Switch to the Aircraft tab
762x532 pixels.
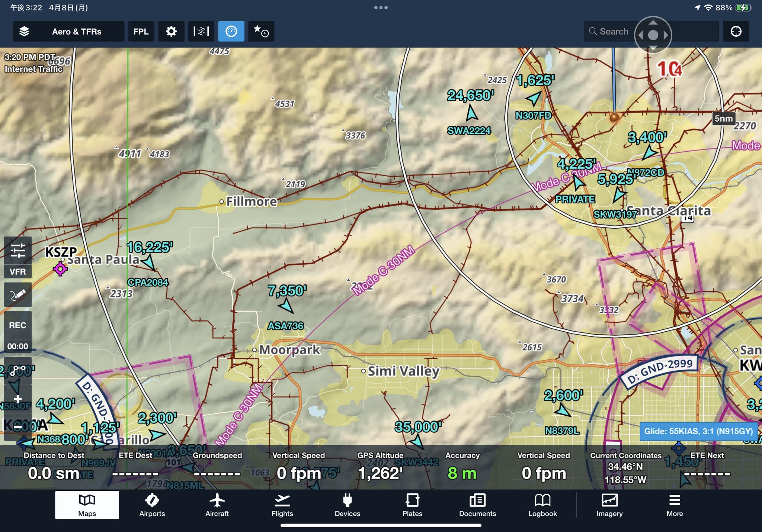pyautogui.click(x=217, y=505)
